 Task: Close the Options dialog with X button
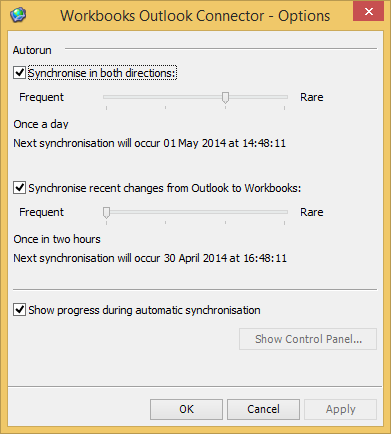368,12
